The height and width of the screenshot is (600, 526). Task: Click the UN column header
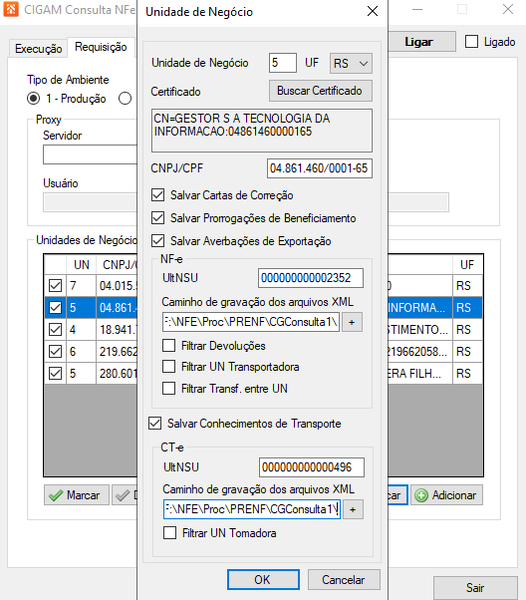(81, 264)
